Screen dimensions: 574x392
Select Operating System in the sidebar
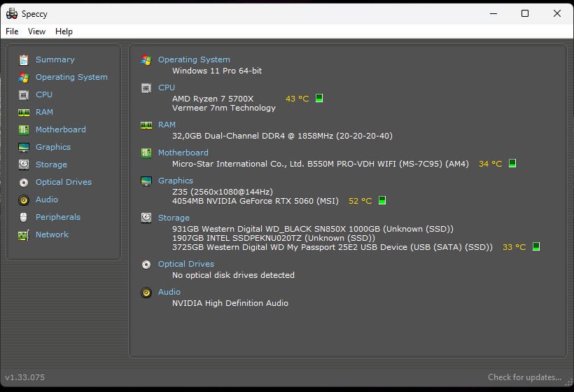(x=71, y=77)
